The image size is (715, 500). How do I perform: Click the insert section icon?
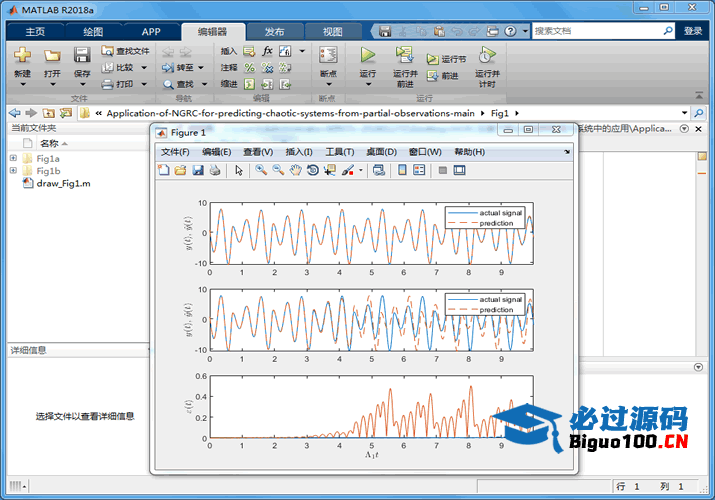pos(249,51)
